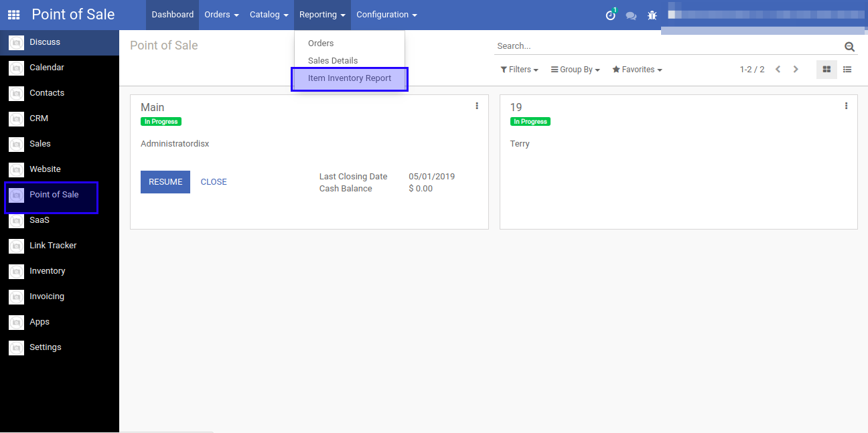Go to the Dashboard menu
This screenshot has width=868, height=433.
coord(173,15)
